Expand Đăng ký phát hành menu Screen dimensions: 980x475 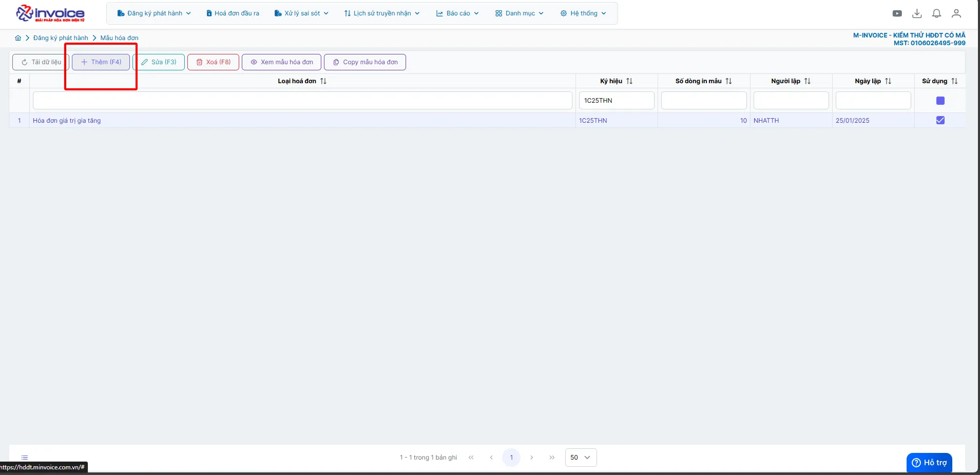pos(154,13)
